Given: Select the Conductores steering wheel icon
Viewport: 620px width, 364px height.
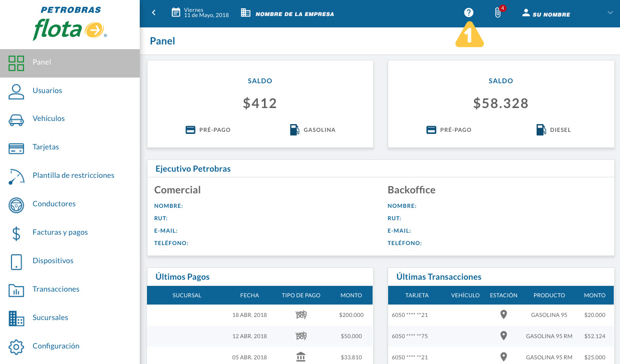Looking at the screenshot, I should click(16, 205).
